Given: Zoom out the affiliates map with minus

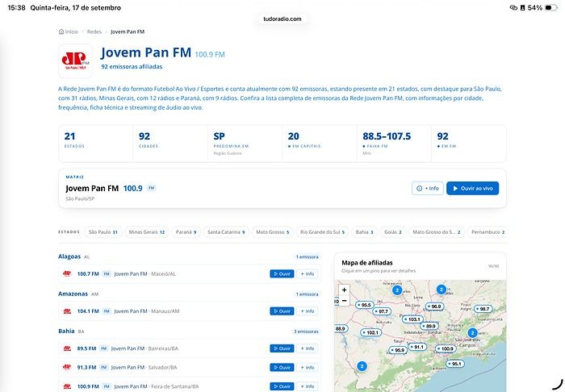Looking at the screenshot, I should click(x=344, y=300).
